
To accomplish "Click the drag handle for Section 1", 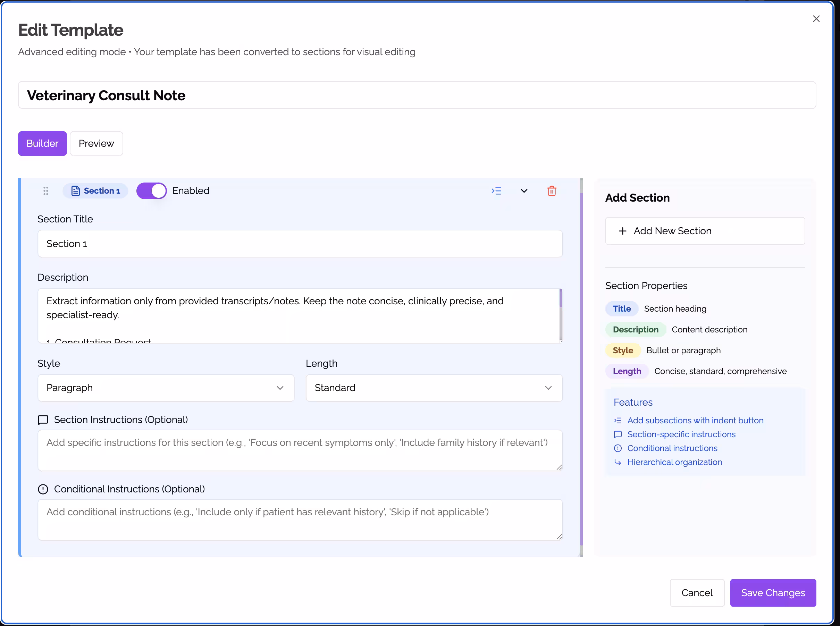I will 45,191.
